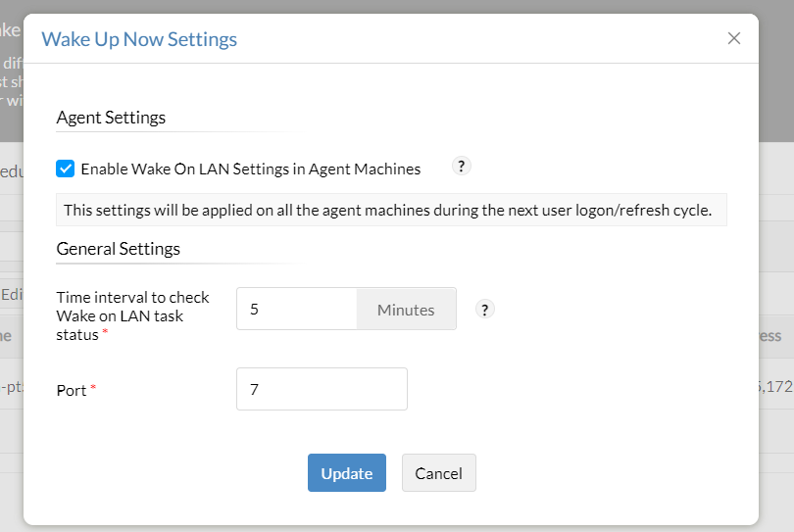Select the General Settings section heading
This screenshot has width=794, height=532.
pos(118,249)
